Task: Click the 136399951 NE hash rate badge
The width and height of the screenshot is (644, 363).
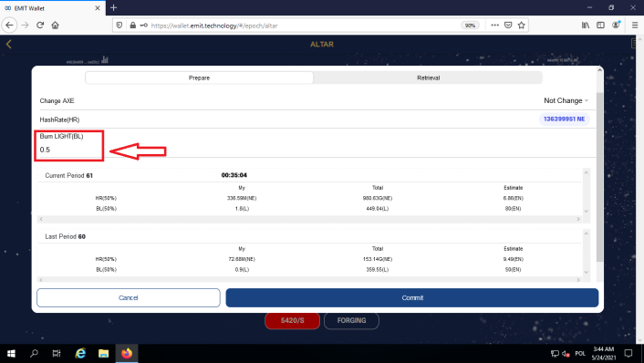Action: click(564, 119)
